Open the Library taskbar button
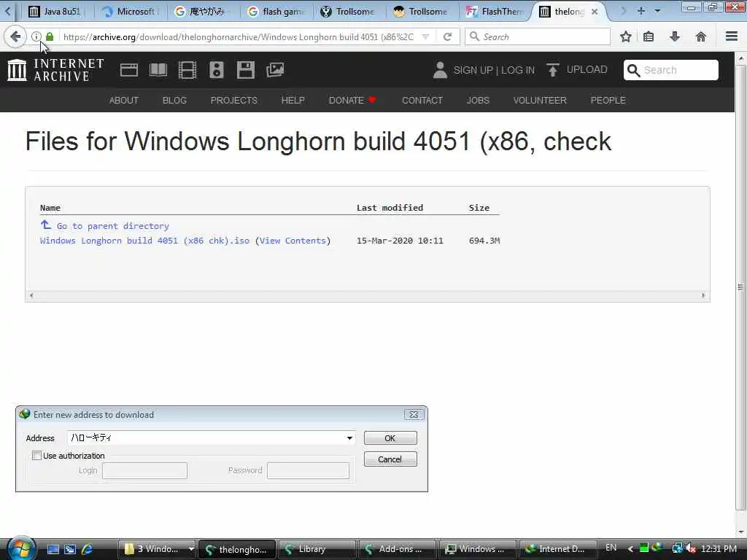This screenshot has height=560, width=747. pos(317,549)
